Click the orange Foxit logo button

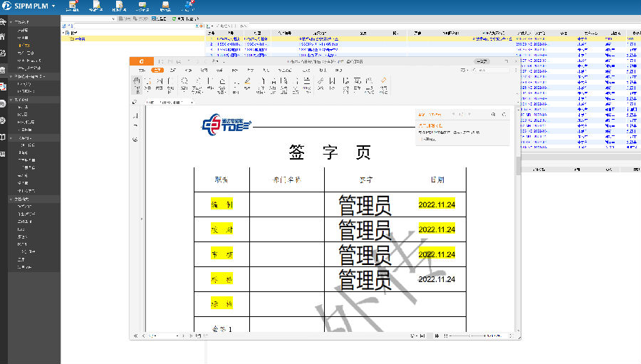141,61
